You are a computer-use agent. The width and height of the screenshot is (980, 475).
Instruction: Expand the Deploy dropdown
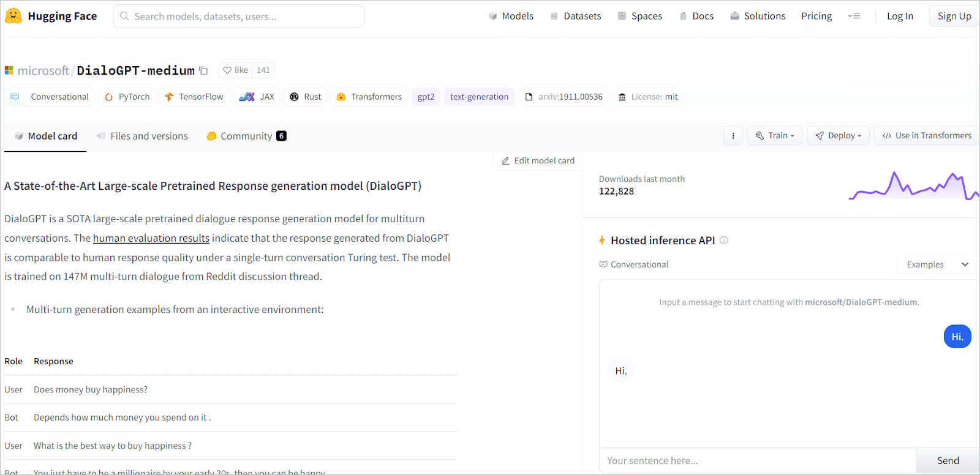(x=838, y=136)
